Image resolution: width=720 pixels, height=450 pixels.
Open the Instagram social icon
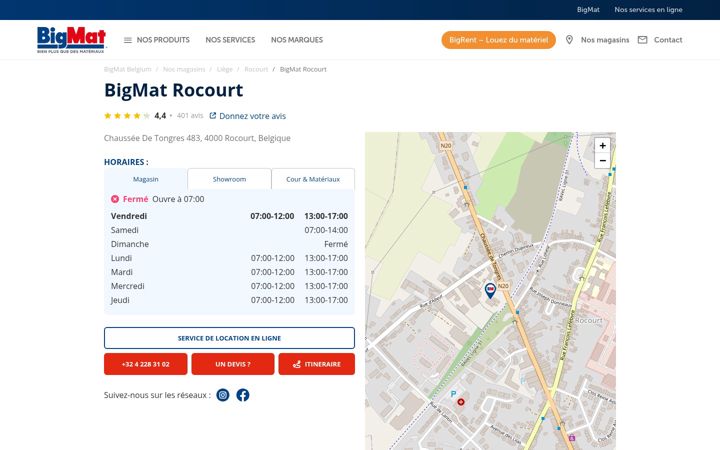click(x=223, y=395)
